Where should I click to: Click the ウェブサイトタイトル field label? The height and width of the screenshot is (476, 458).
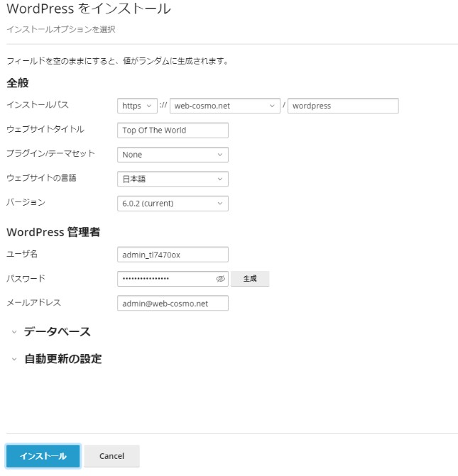[45, 129]
